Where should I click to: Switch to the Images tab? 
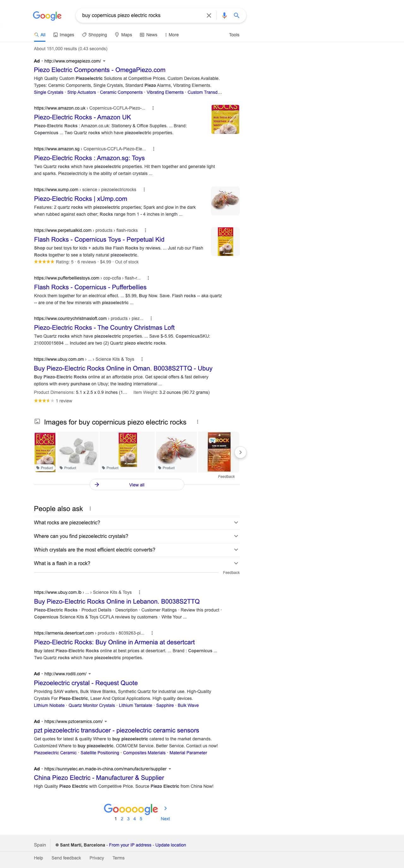coord(64,35)
